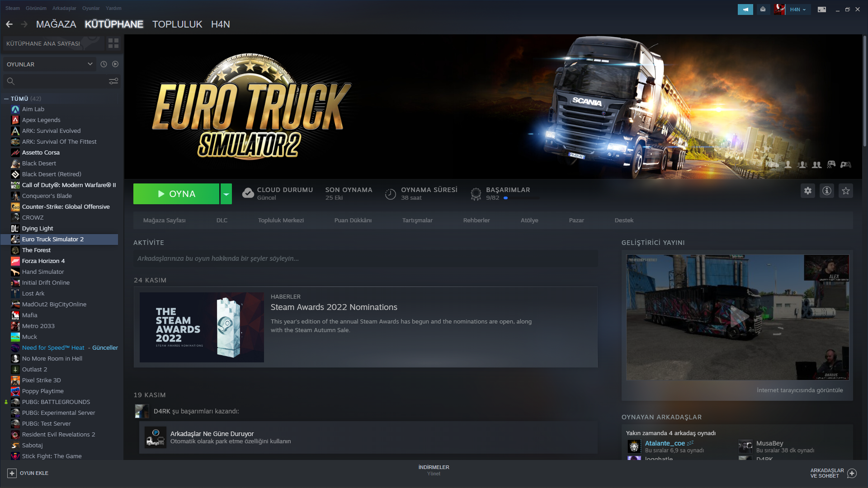Open Puan Dükkânı link
868x488 pixels.
(x=353, y=221)
